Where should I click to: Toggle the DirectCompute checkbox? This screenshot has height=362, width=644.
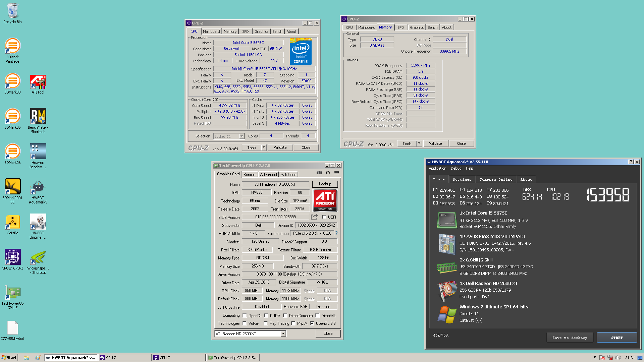click(285, 316)
